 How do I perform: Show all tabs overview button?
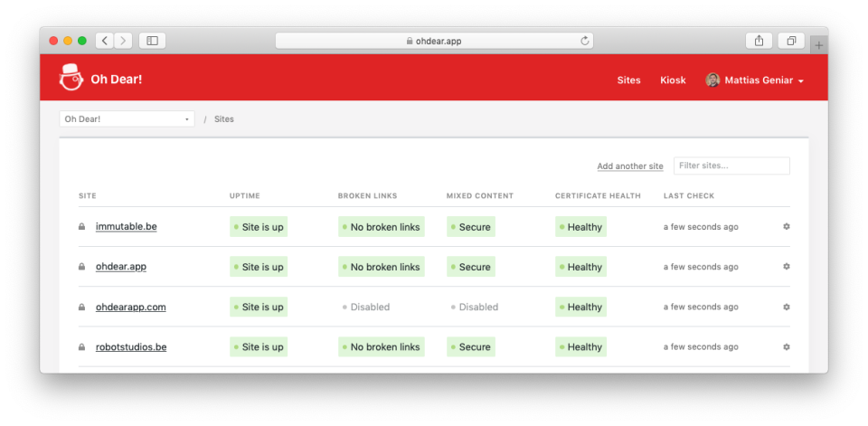(792, 41)
